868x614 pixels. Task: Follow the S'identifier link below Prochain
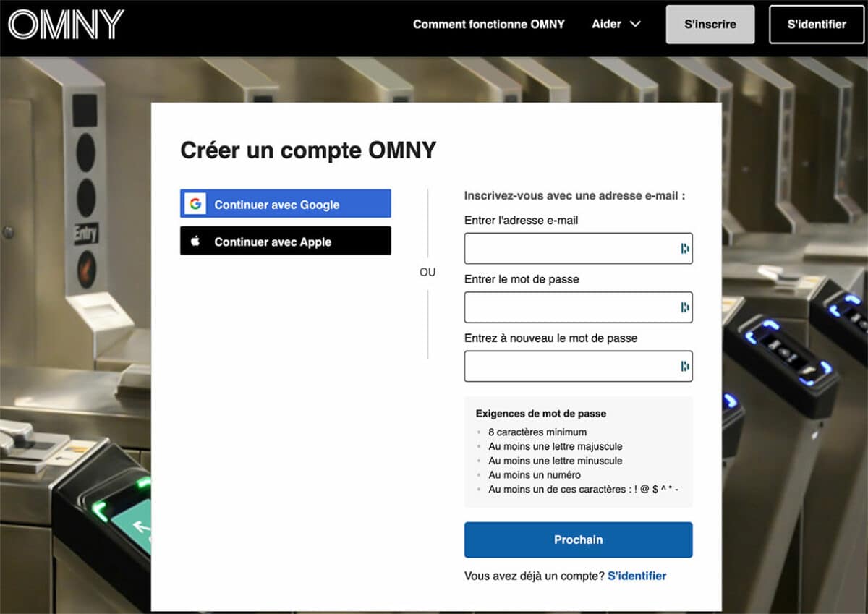click(637, 576)
